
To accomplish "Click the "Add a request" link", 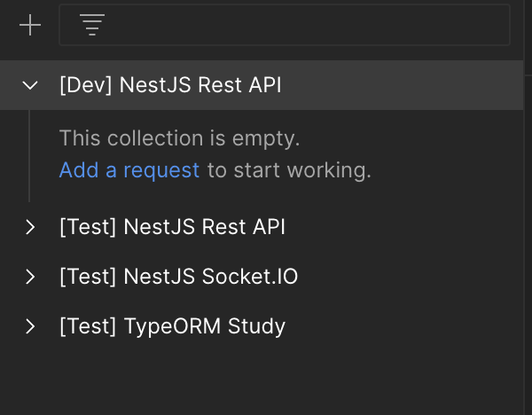I will pos(129,170).
